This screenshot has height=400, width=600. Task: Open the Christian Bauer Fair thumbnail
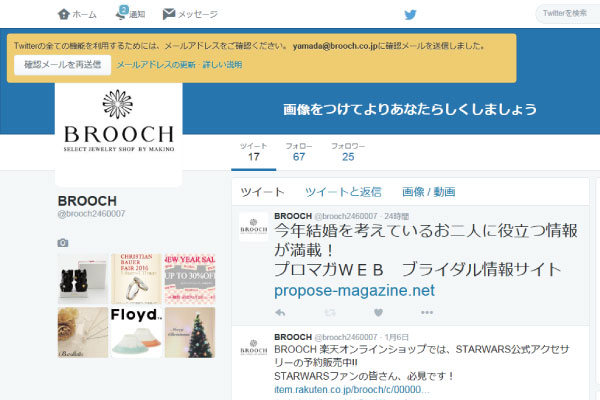(x=136, y=279)
